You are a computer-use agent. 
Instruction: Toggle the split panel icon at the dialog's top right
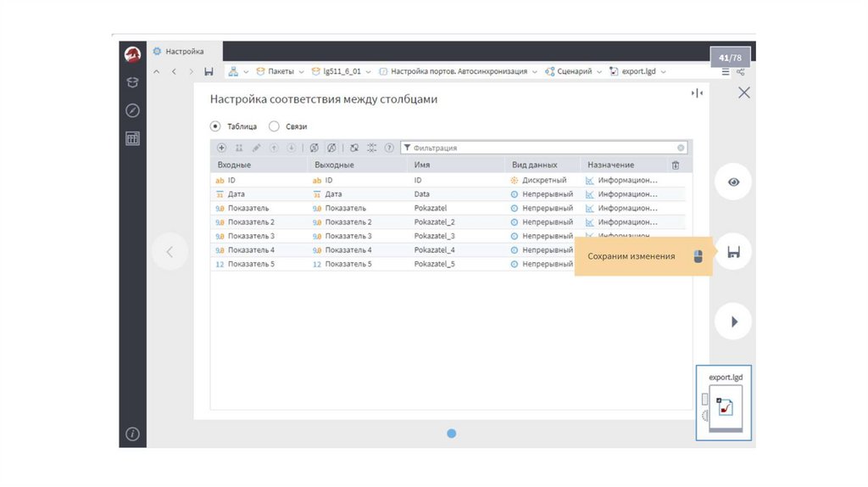tap(697, 93)
